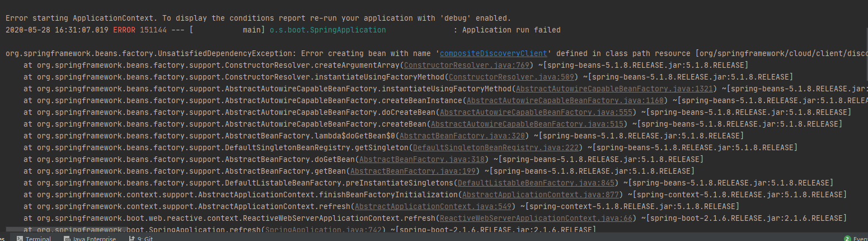Open the Java Enterprise tool window tab
Viewport: 868px width, 241px height.
point(93,238)
